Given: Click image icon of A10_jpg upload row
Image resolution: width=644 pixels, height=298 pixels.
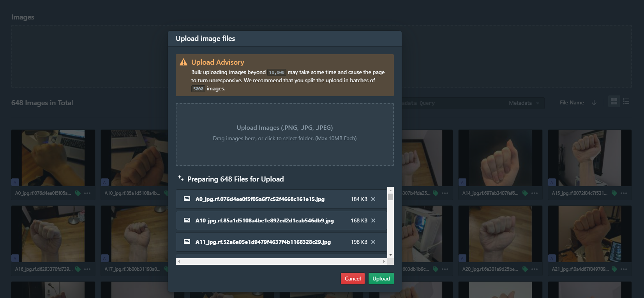Looking at the screenshot, I should coord(187,220).
